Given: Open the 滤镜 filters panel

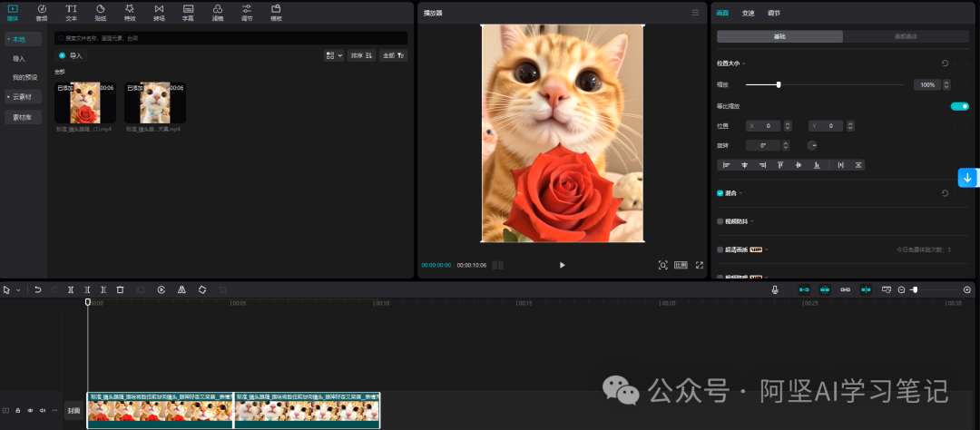Looking at the screenshot, I should (218, 12).
